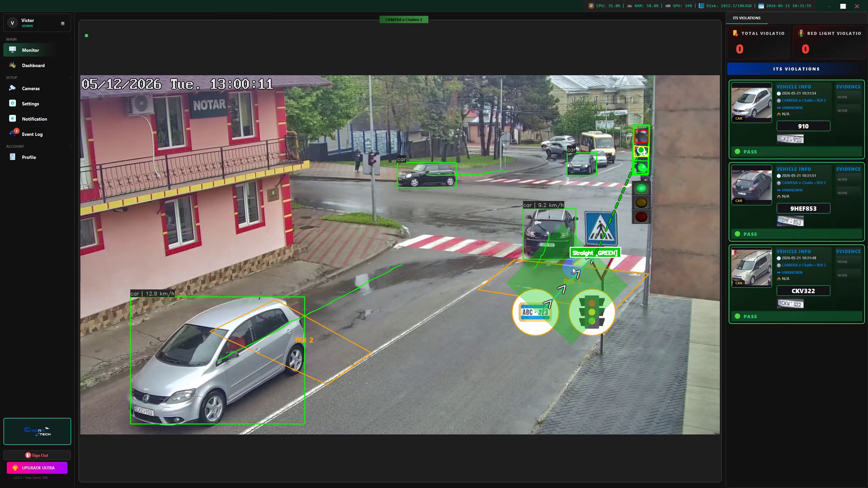Click the license plate ABC-123 overlay icon
Screen dimensions: 868x488
coord(535,312)
